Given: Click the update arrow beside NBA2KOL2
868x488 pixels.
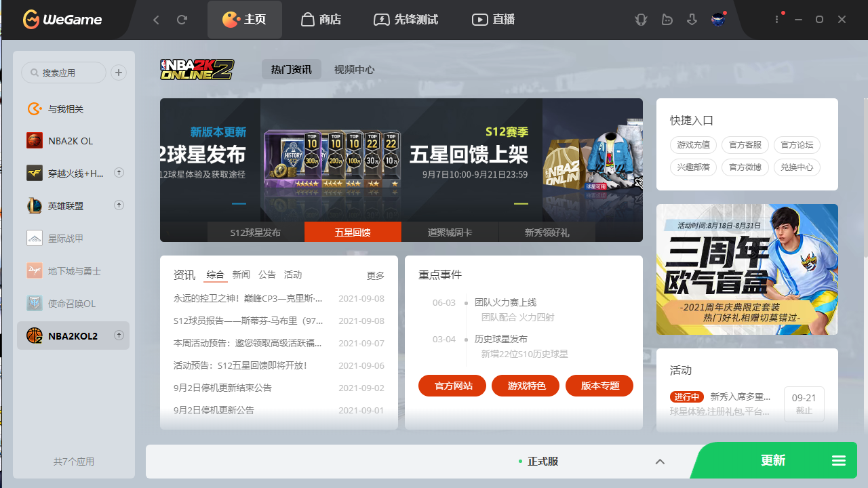Looking at the screenshot, I should tap(119, 335).
